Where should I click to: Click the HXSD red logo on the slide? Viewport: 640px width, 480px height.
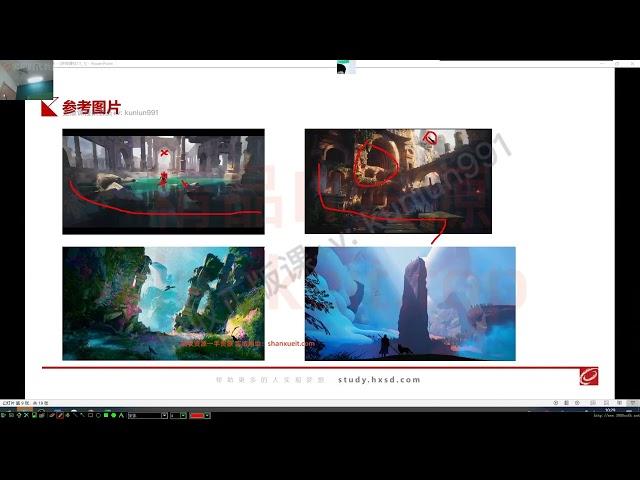589,376
